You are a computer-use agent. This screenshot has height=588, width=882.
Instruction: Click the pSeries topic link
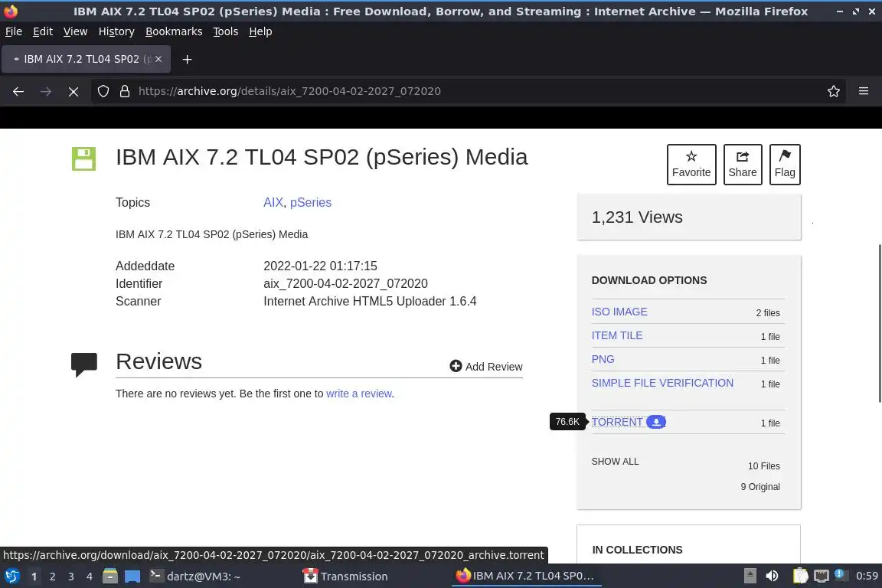[311, 203]
